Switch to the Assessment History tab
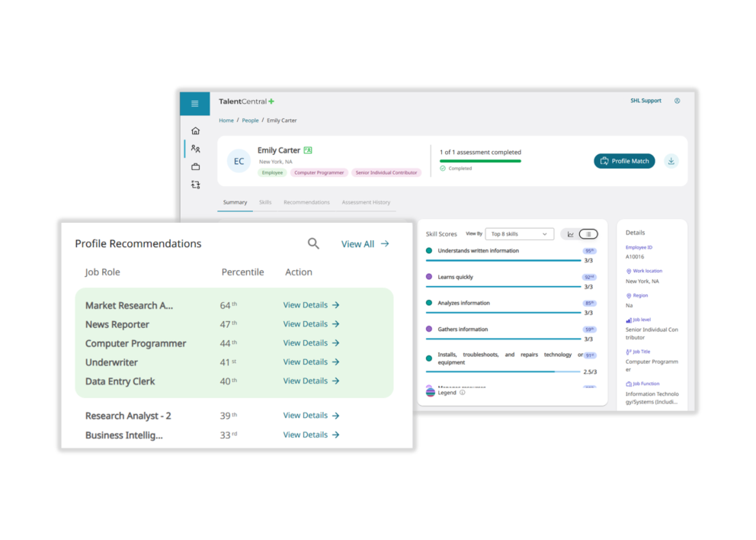The height and width of the screenshot is (540, 756). tap(366, 202)
